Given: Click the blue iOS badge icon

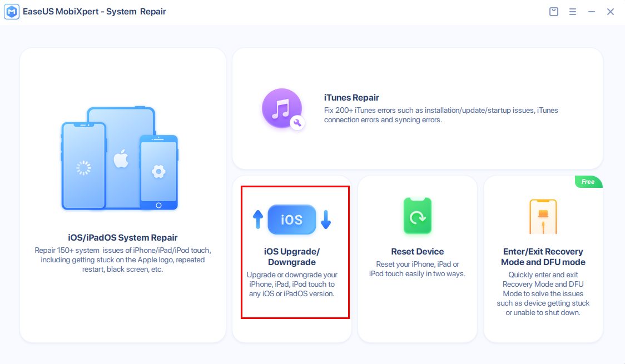Looking at the screenshot, I should (x=291, y=220).
